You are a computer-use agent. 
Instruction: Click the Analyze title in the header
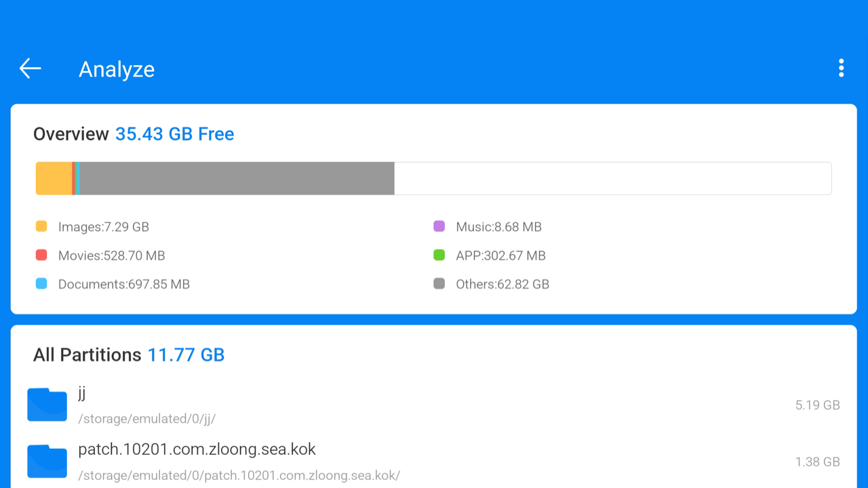click(x=117, y=68)
